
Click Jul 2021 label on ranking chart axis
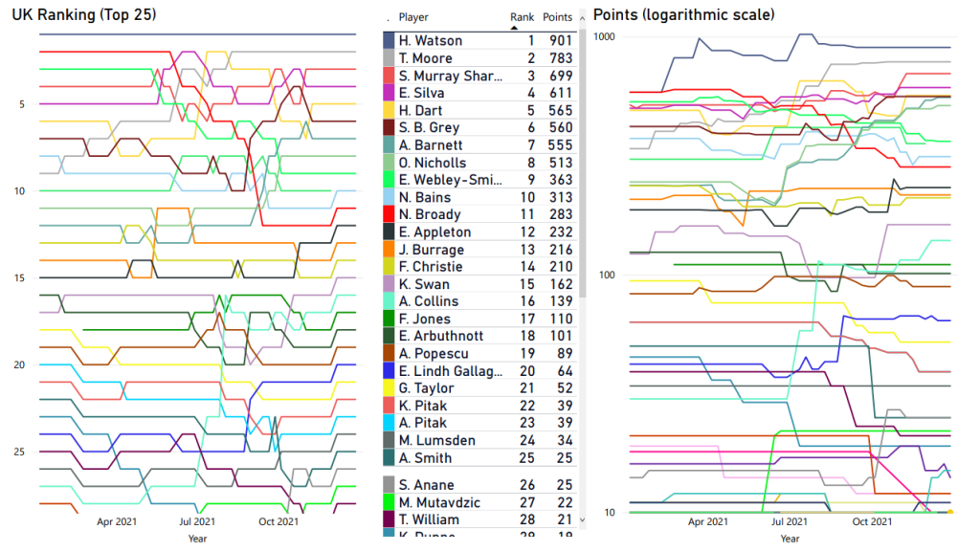point(197,522)
